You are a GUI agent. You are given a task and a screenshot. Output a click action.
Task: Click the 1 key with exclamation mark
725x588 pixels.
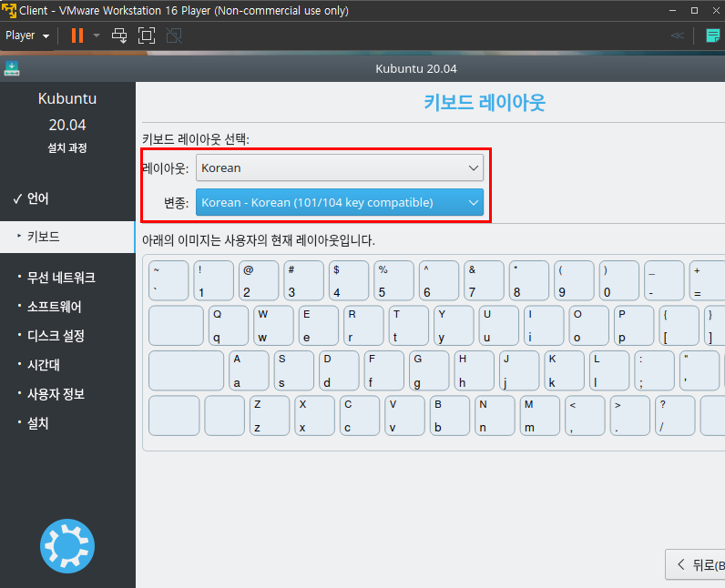coord(214,280)
